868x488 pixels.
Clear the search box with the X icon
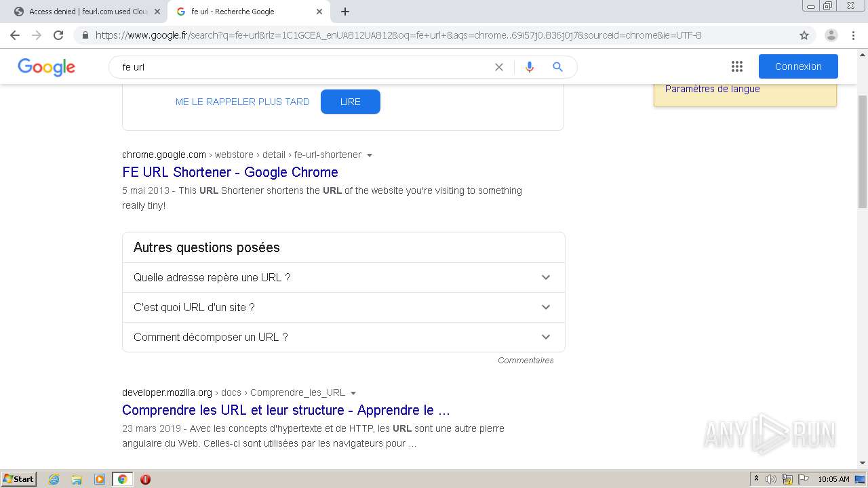[x=499, y=67]
